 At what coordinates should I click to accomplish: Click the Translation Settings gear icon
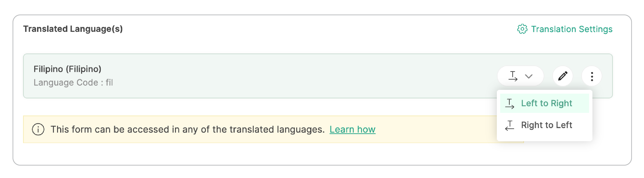click(x=522, y=29)
